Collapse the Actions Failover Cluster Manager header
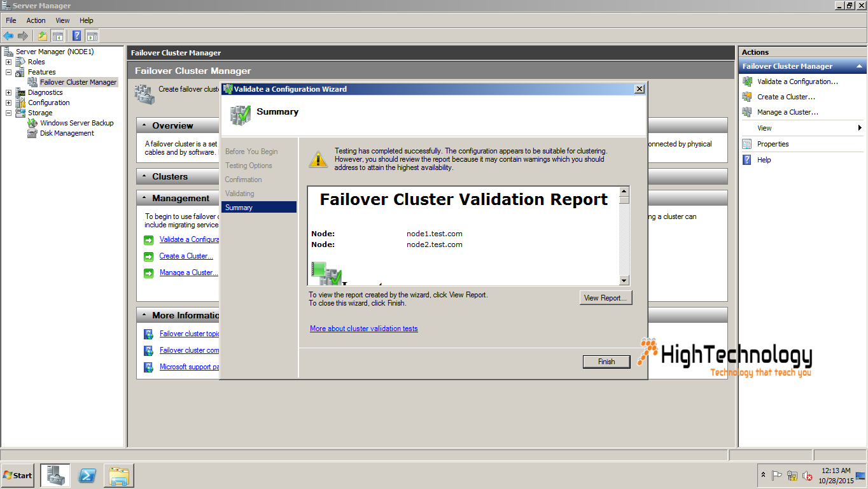 click(859, 66)
